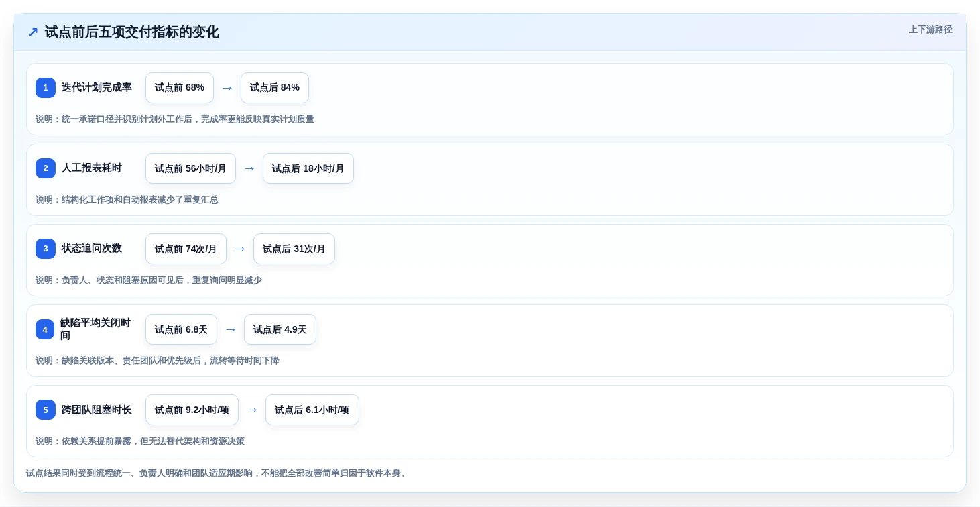Click the 试点前 6.8天 chip
Image resolution: width=980 pixels, height=507 pixels.
[181, 329]
